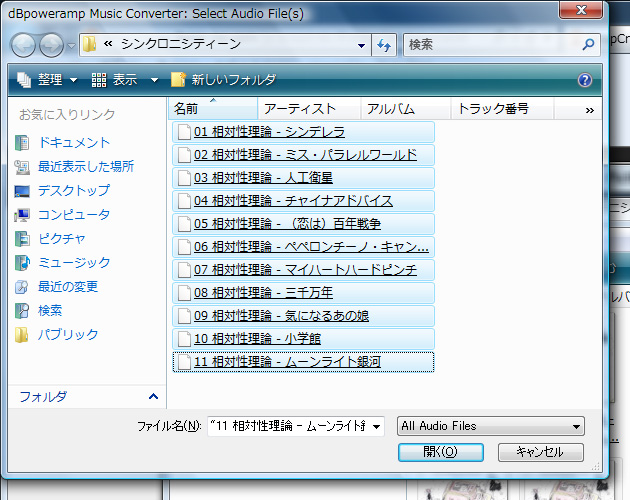Click the コンピュータ icon in favorites

point(22,215)
